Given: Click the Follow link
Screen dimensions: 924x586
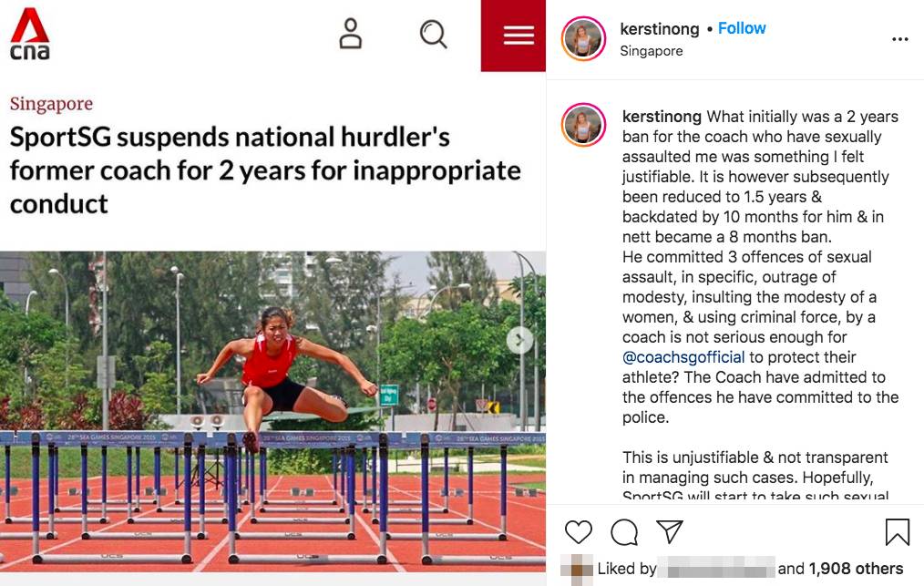Looking at the screenshot, I should (742, 28).
